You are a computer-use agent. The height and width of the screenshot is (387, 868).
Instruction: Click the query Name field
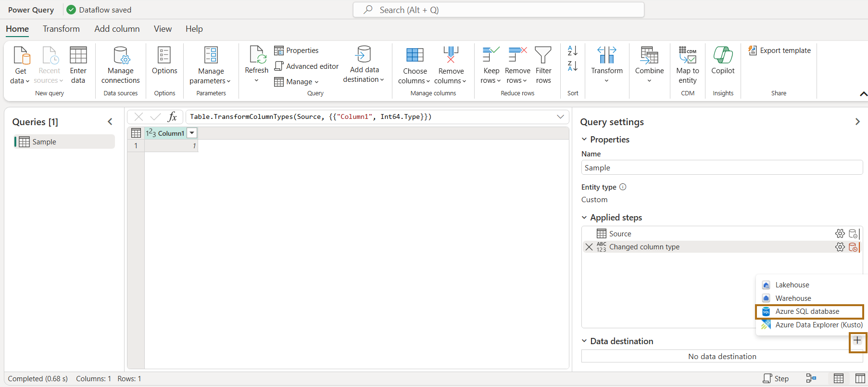pyautogui.click(x=722, y=168)
